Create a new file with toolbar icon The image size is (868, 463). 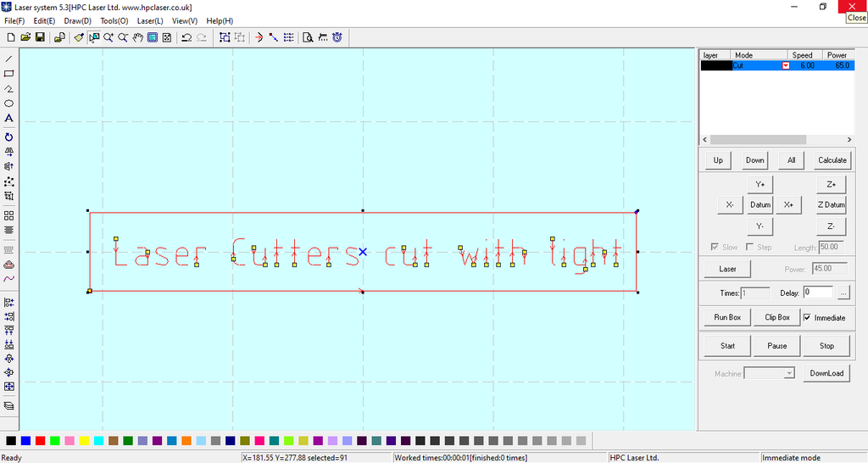point(10,37)
